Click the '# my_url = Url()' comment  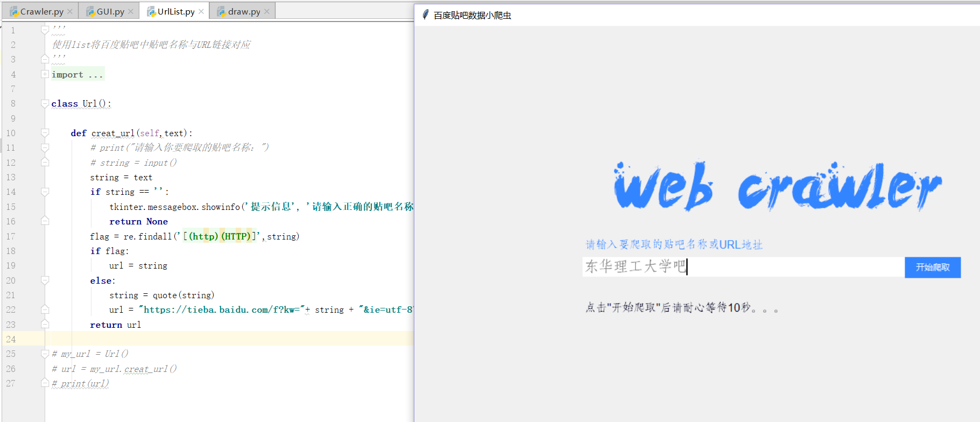(x=90, y=354)
